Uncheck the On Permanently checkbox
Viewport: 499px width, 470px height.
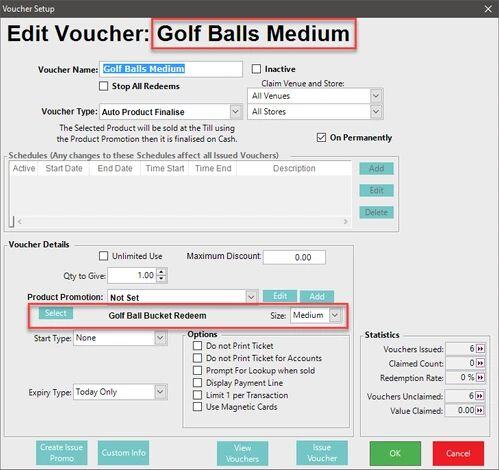(x=321, y=137)
